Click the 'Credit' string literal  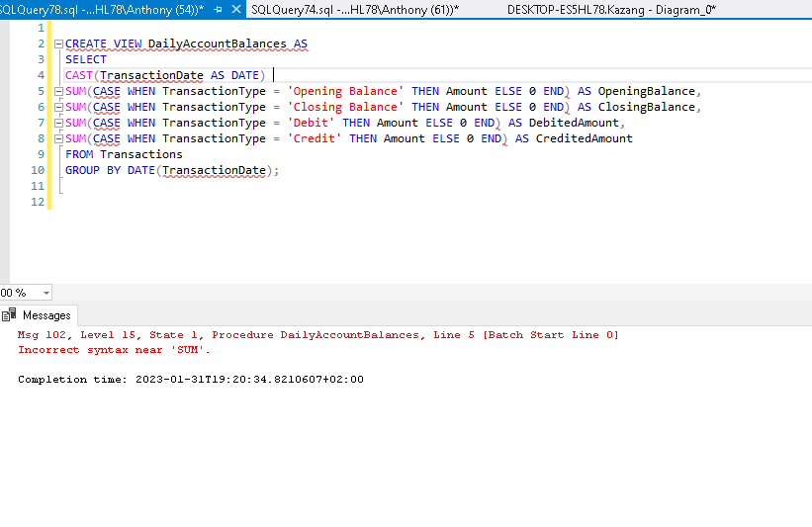pyautogui.click(x=315, y=138)
